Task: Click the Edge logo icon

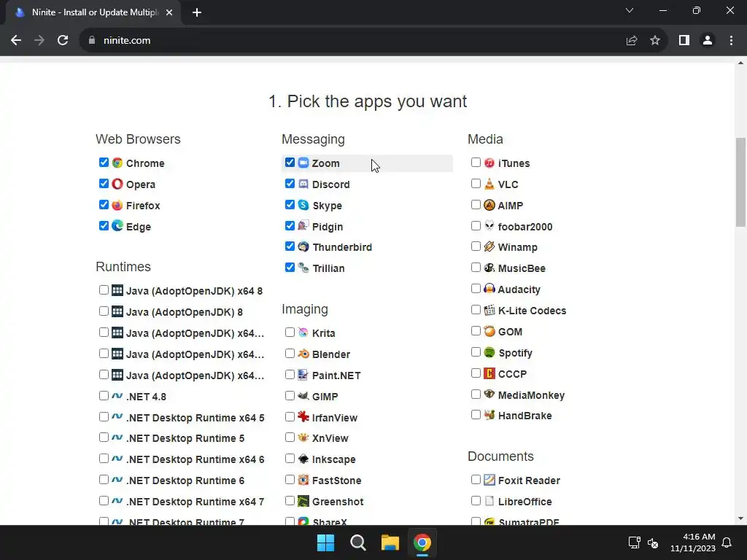Action: pyautogui.click(x=117, y=226)
